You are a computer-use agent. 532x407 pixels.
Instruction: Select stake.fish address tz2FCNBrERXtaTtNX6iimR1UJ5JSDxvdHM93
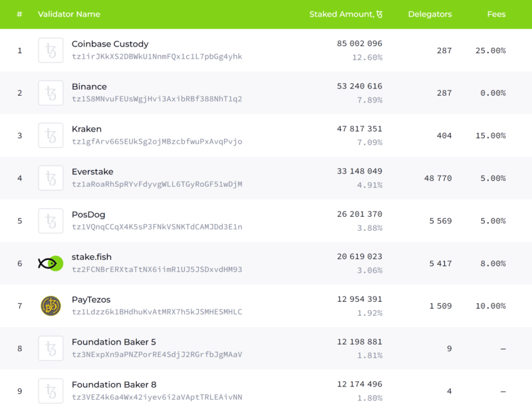[157, 269]
